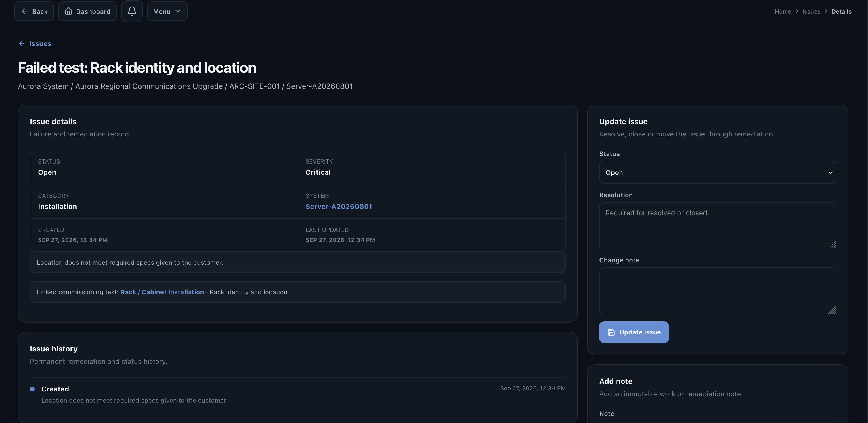
Task: Open notifications bell icon
Action: click(132, 11)
